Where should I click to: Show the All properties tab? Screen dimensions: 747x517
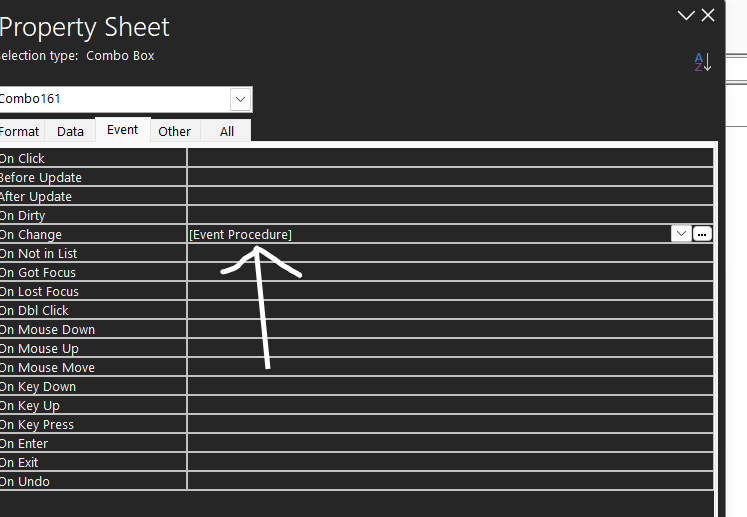click(227, 131)
